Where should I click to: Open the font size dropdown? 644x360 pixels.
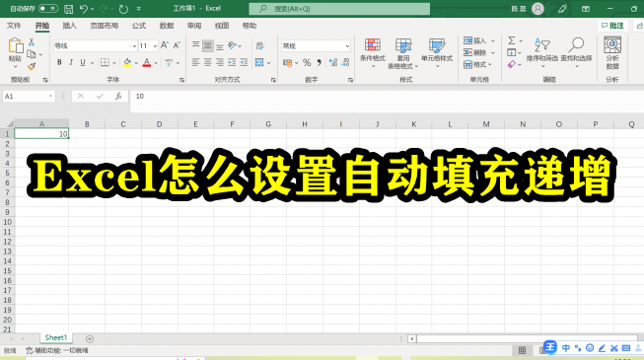tap(155, 46)
